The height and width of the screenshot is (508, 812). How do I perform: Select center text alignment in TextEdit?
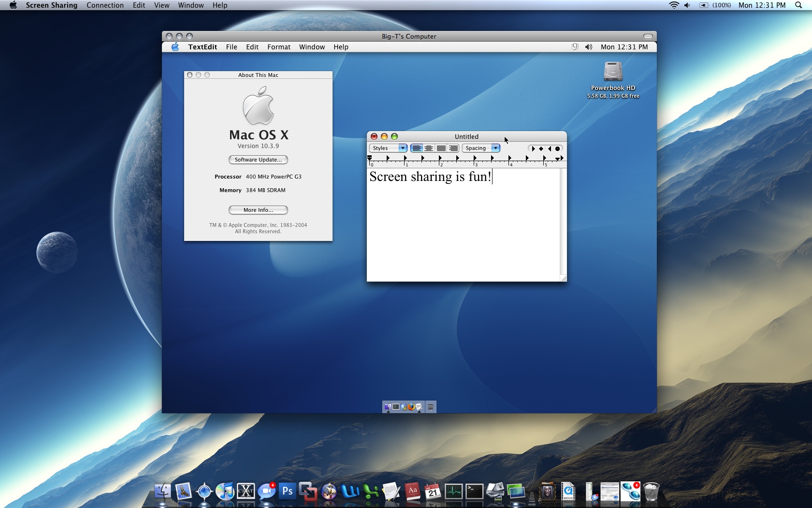[429, 149]
